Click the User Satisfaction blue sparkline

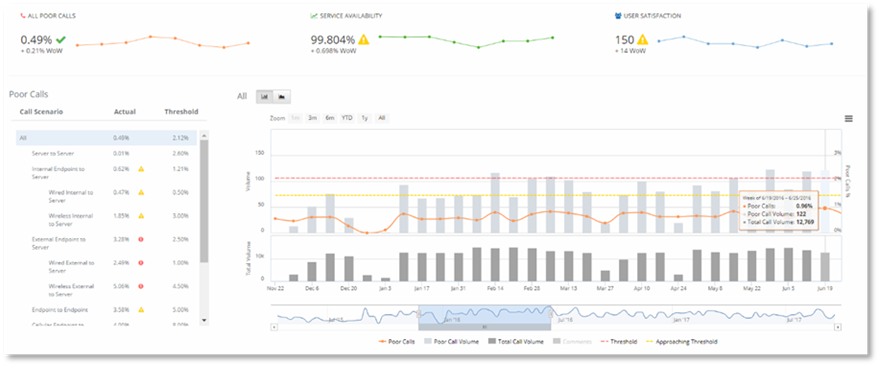[x=745, y=42]
